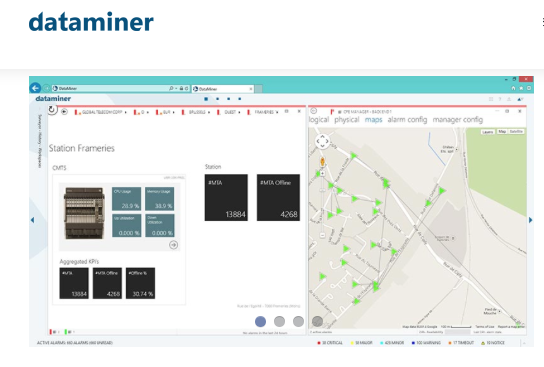The height and width of the screenshot is (367, 544).
Task: Click the Street View pegman icon
Action: pyautogui.click(x=322, y=162)
